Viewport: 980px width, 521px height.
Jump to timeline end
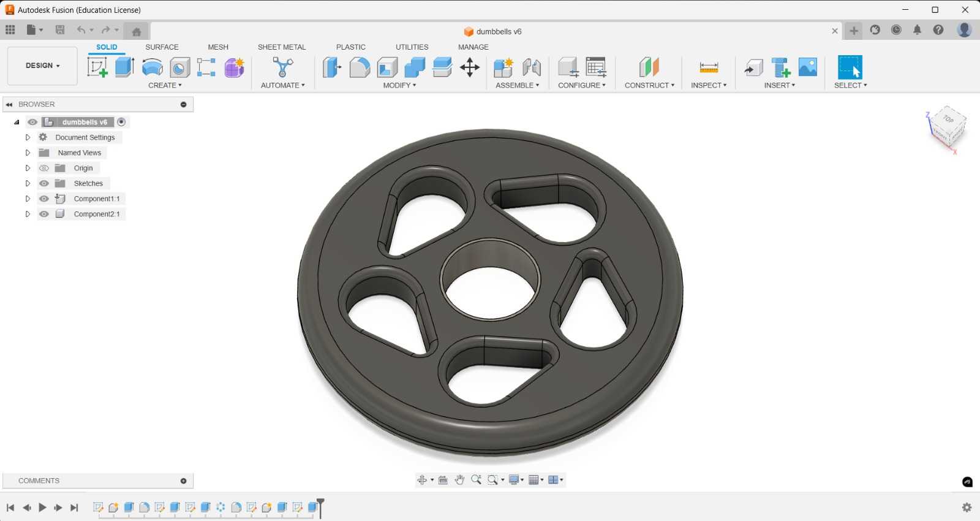point(74,508)
